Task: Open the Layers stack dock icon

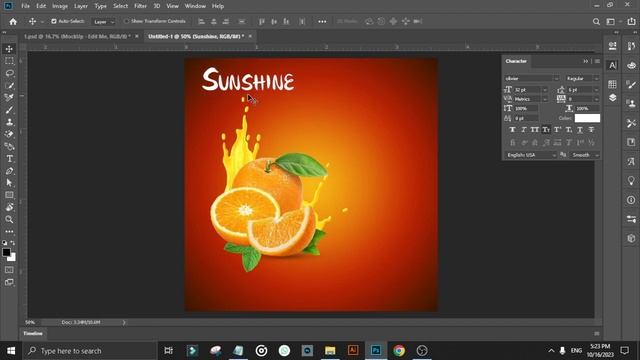Action: [x=612, y=98]
